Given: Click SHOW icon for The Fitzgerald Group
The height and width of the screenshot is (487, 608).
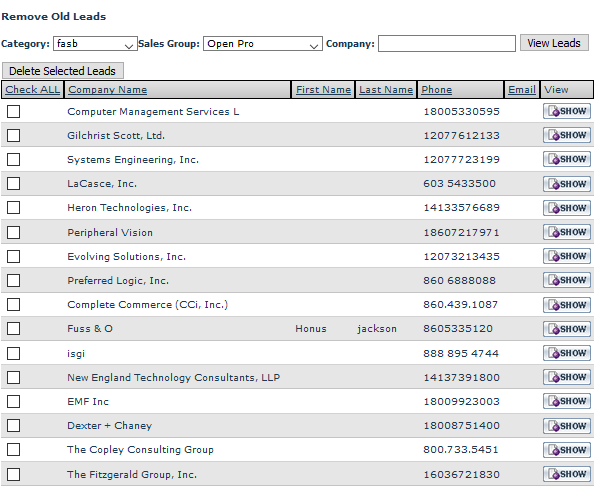Looking at the screenshot, I should point(566,474).
